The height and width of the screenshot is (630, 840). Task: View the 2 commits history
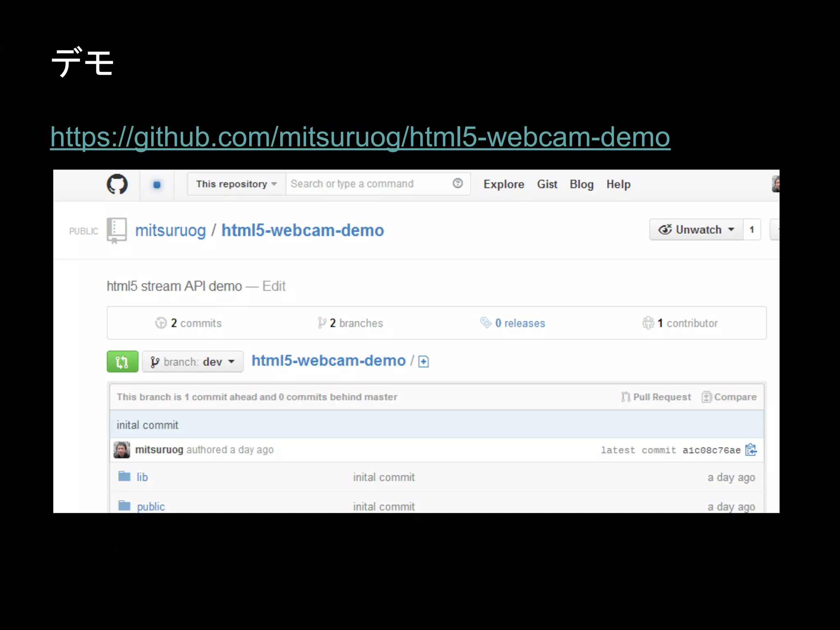(x=188, y=323)
